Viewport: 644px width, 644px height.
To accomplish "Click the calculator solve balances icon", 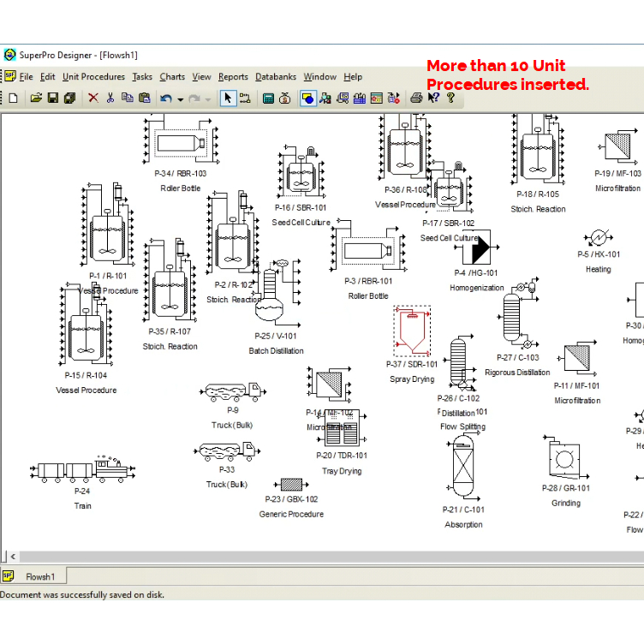I will click(x=269, y=98).
